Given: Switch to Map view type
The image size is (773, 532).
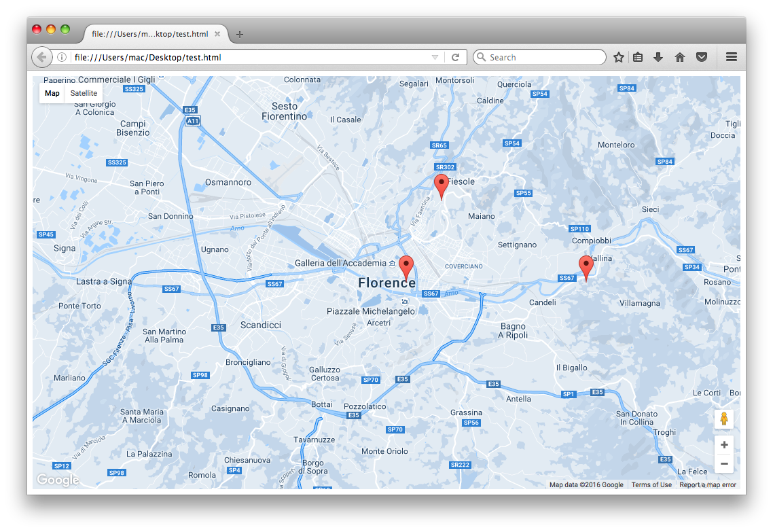Looking at the screenshot, I should click(x=52, y=93).
